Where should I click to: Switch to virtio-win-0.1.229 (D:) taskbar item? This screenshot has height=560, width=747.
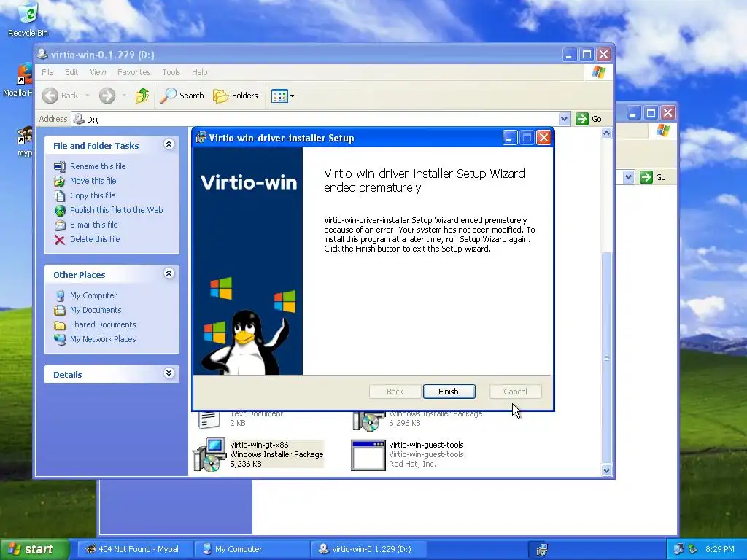368,549
